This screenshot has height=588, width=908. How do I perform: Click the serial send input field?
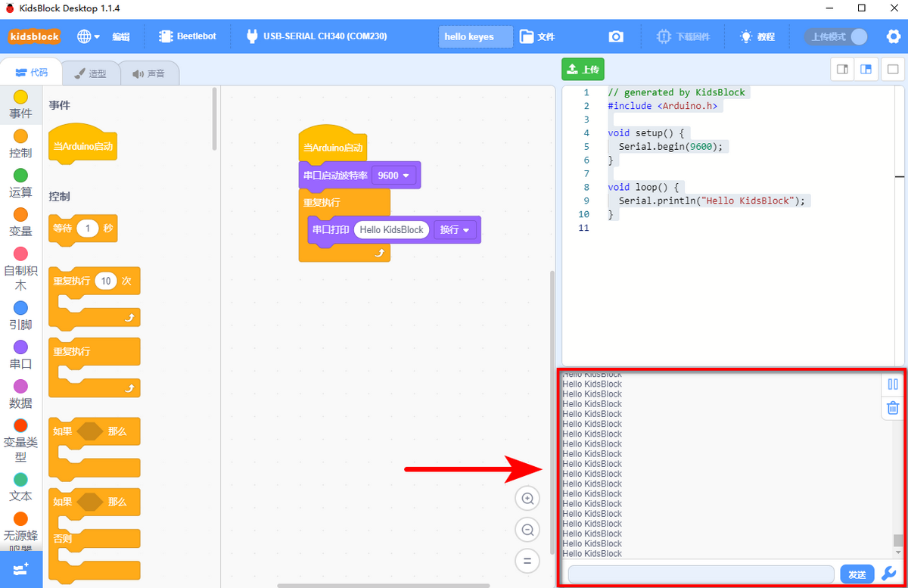(x=701, y=574)
